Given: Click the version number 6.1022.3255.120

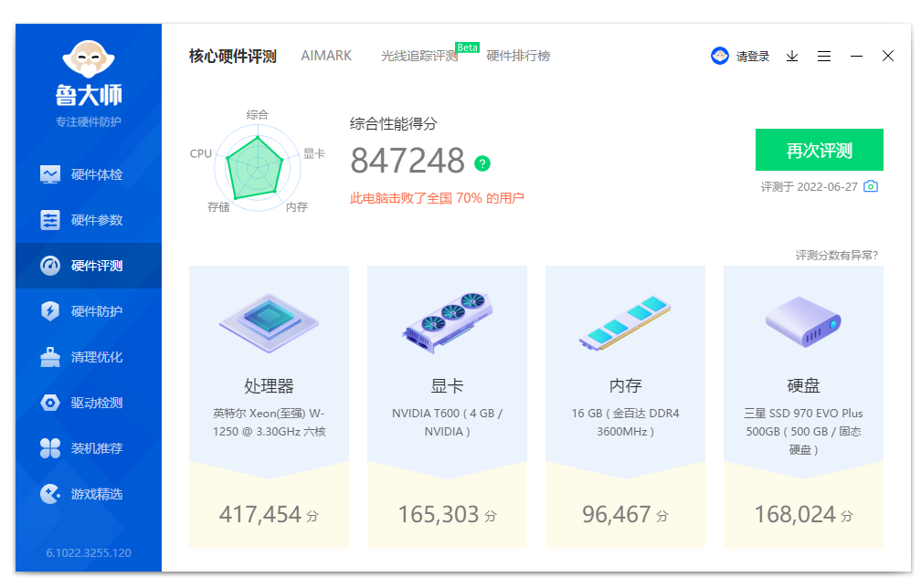Looking at the screenshot, I should pyautogui.click(x=89, y=552).
